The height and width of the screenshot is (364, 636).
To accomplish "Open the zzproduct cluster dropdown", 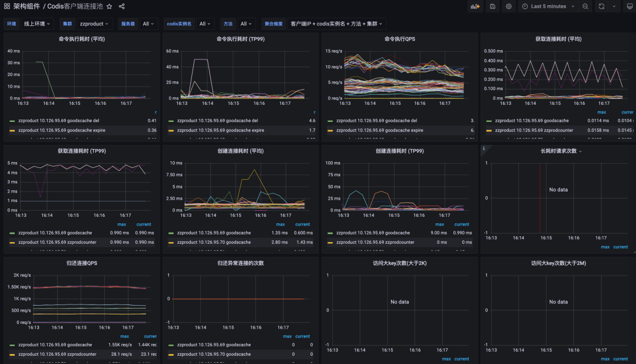I will point(94,24).
